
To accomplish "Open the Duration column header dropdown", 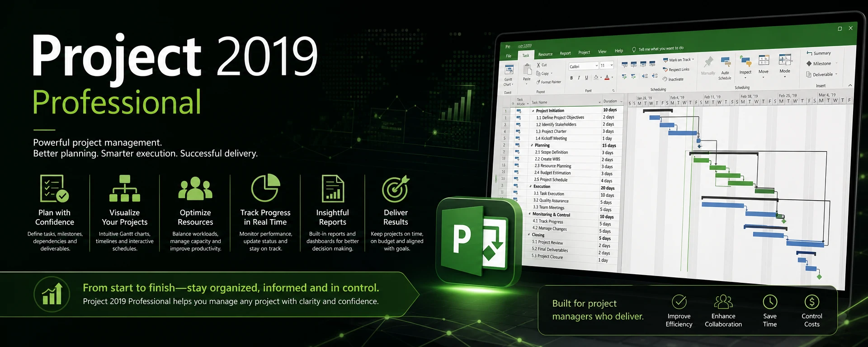I will point(622,101).
